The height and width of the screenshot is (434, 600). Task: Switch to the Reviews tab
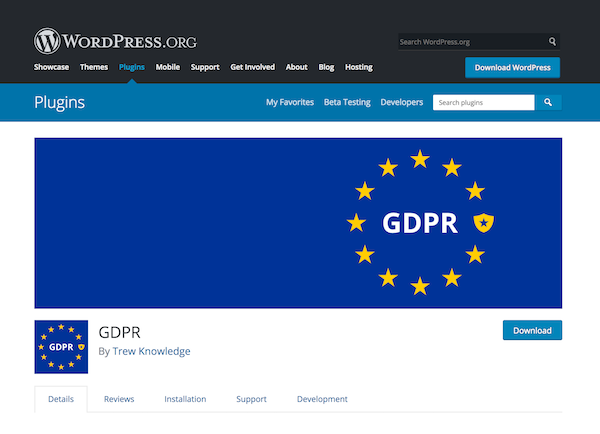point(119,399)
